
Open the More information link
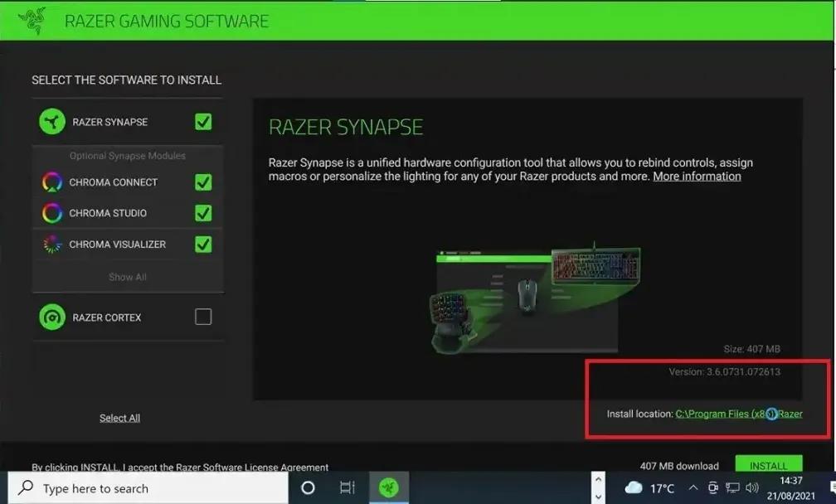pos(697,177)
